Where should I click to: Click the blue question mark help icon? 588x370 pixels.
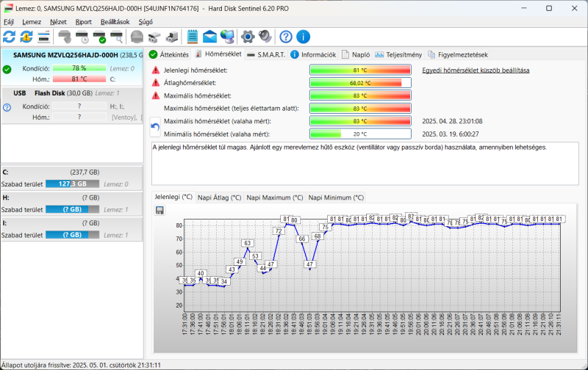point(286,37)
